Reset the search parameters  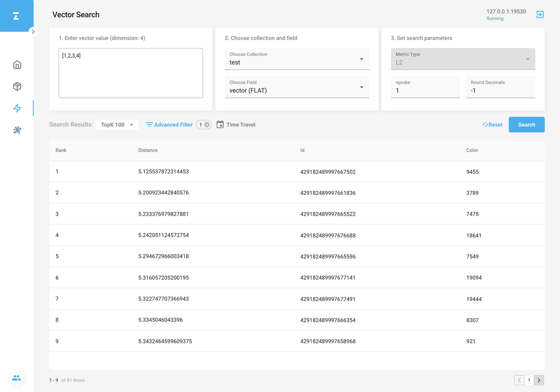(493, 125)
